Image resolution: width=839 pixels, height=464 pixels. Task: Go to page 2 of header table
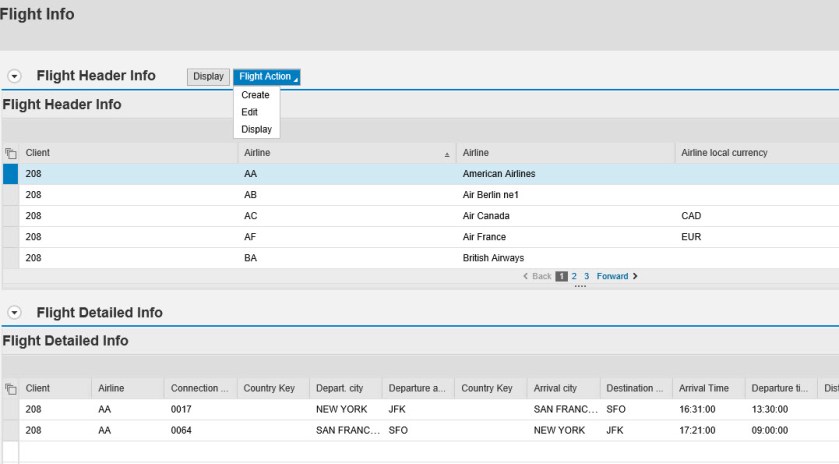574,276
